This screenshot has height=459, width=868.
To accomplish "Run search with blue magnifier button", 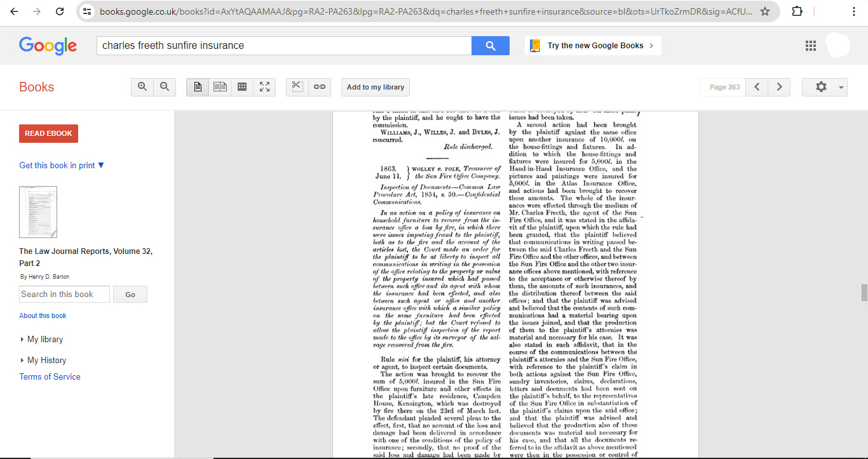I will coord(490,46).
